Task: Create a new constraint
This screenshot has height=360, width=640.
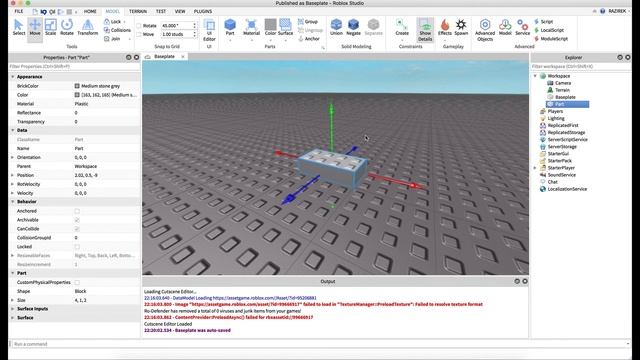Action: pyautogui.click(x=402, y=27)
